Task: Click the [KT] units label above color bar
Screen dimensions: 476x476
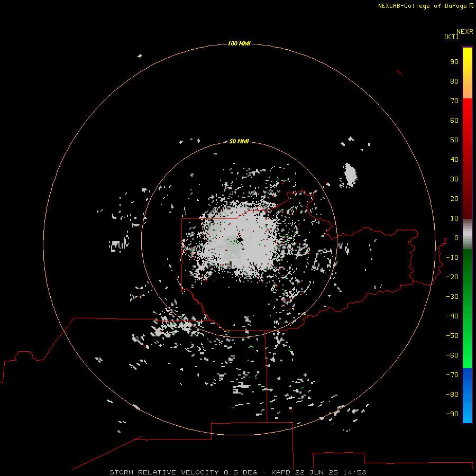Action: pyautogui.click(x=451, y=36)
